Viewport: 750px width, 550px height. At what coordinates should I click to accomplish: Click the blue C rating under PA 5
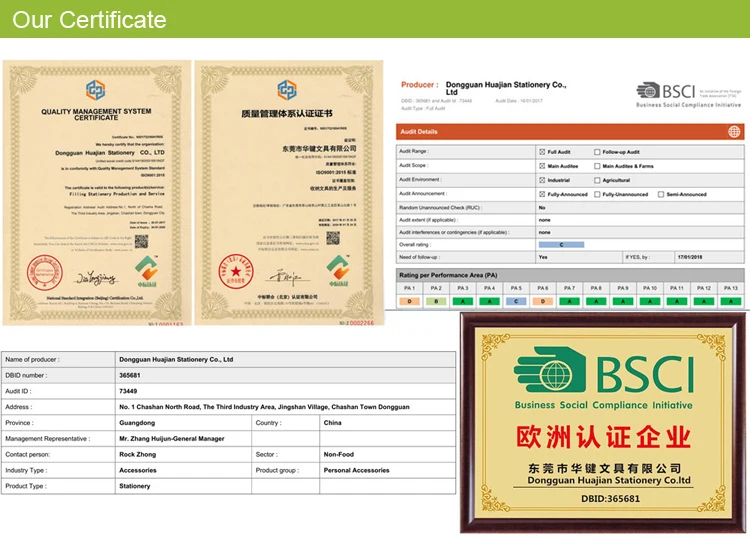(516, 301)
